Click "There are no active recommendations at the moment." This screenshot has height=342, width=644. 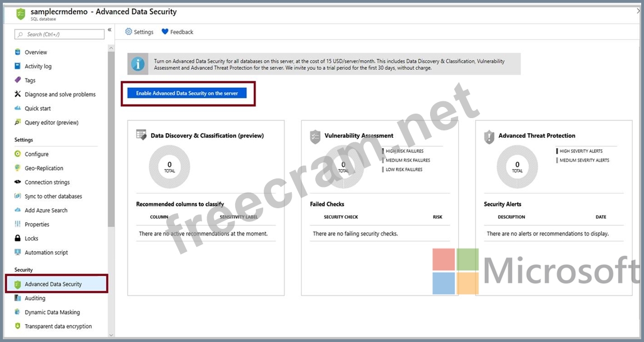(x=203, y=233)
